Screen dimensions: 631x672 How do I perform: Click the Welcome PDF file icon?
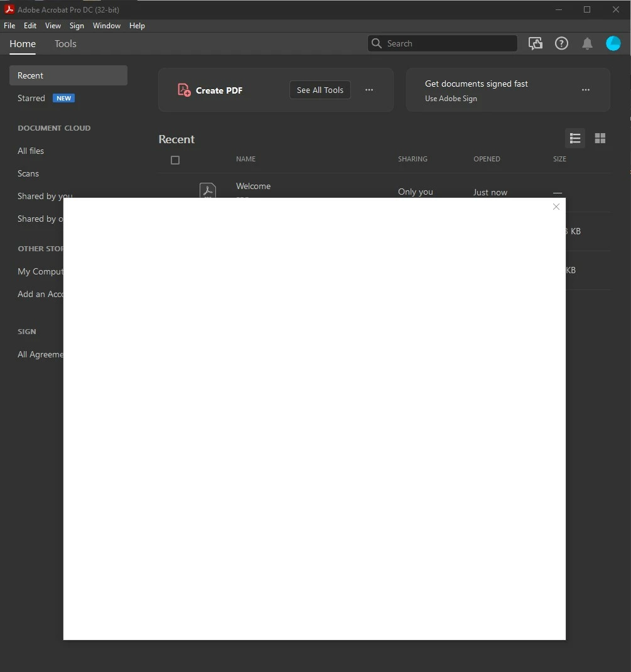pos(208,190)
